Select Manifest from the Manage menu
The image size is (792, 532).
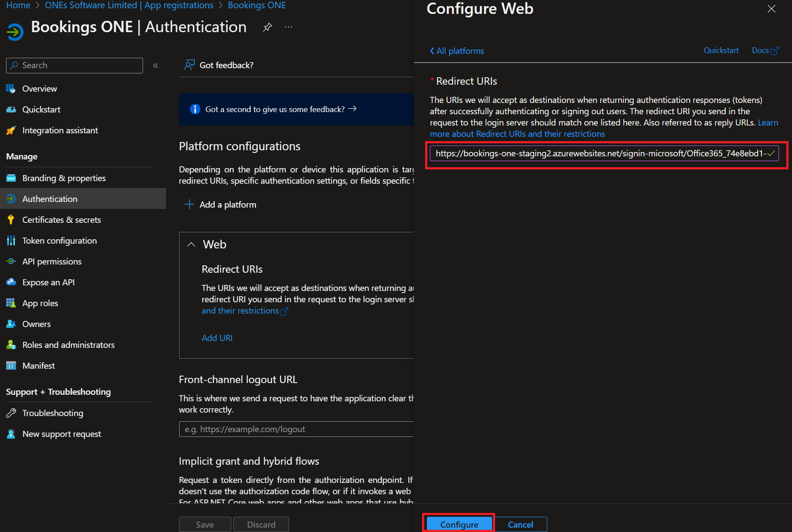tap(38, 366)
